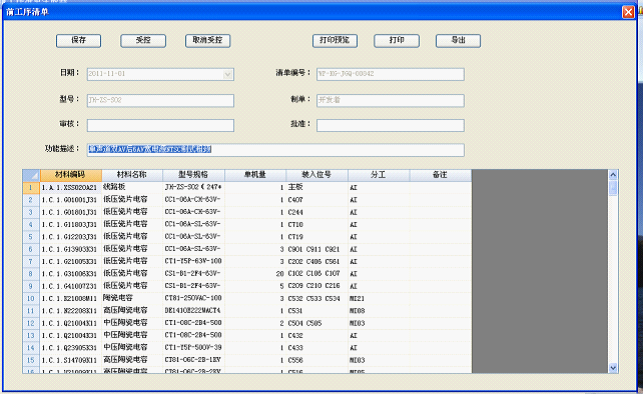Image resolution: width=643 pixels, height=394 pixels.
Task: Click the 单机量 column header
Action: (255, 175)
